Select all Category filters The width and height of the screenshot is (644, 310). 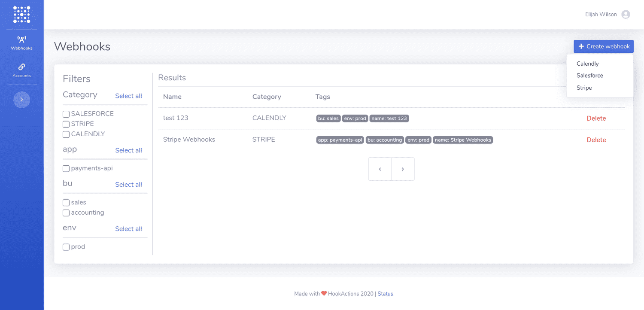128,96
